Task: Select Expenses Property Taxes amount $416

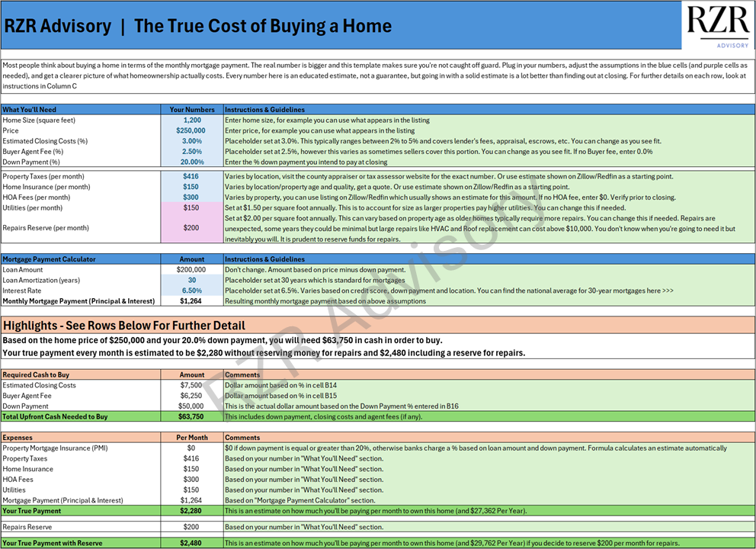Action: coord(192,458)
